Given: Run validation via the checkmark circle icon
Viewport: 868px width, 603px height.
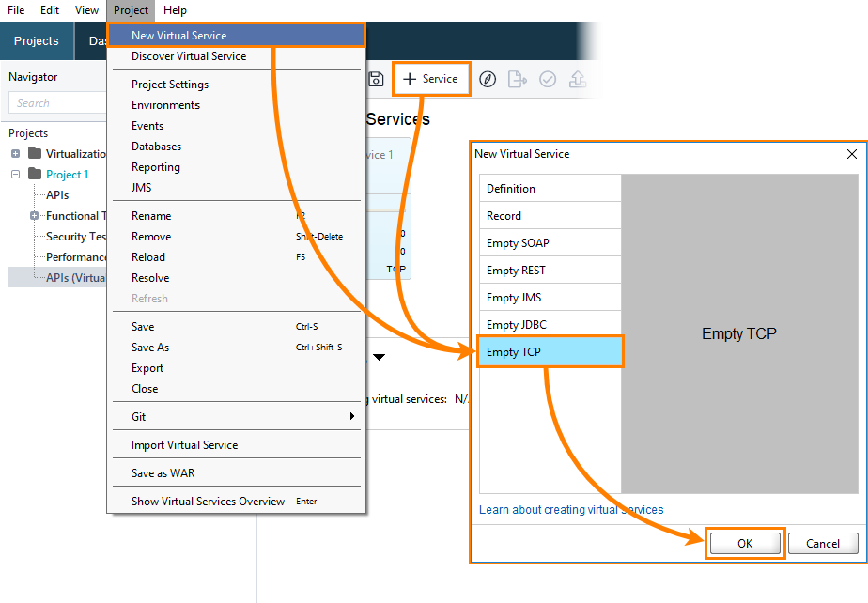Looking at the screenshot, I should 548,79.
